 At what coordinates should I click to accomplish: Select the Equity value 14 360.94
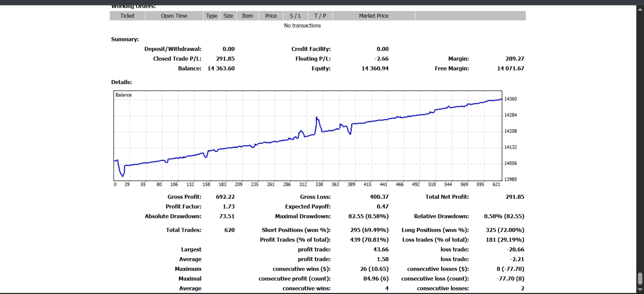point(375,68)
